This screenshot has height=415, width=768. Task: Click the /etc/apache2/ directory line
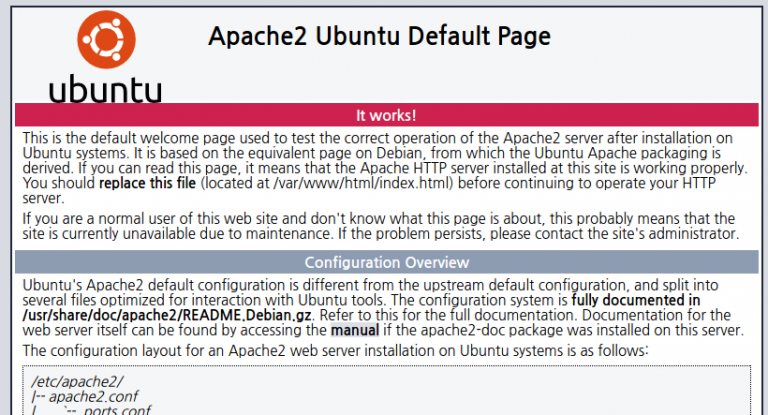point(77,381)
